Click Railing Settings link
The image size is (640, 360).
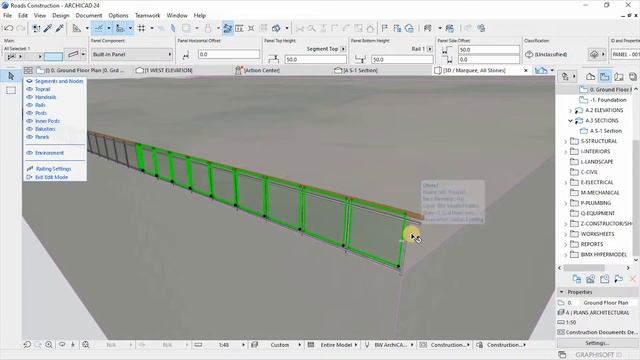coord(53,169)
